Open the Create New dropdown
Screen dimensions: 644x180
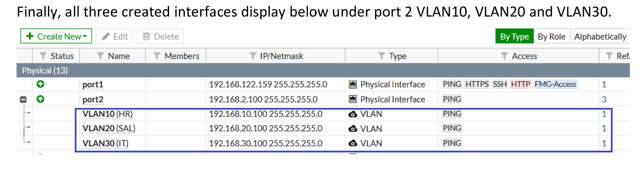coord(56,36)
